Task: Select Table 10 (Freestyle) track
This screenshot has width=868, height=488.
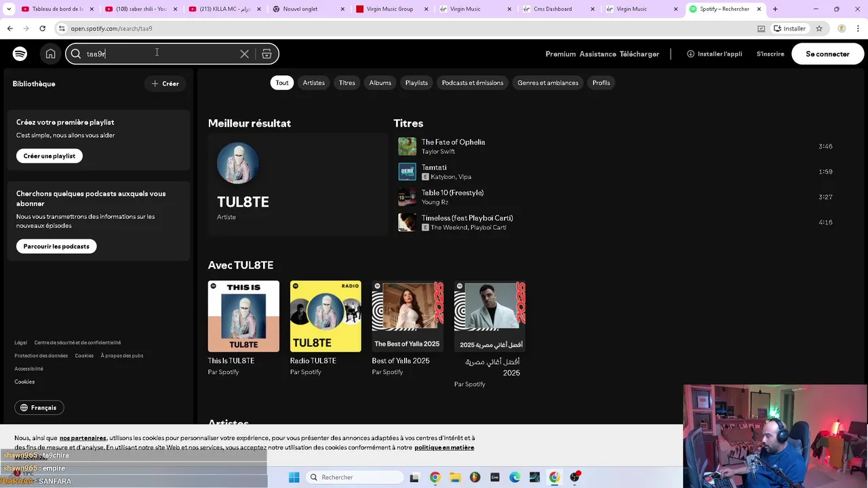Action: pos(615,197)
